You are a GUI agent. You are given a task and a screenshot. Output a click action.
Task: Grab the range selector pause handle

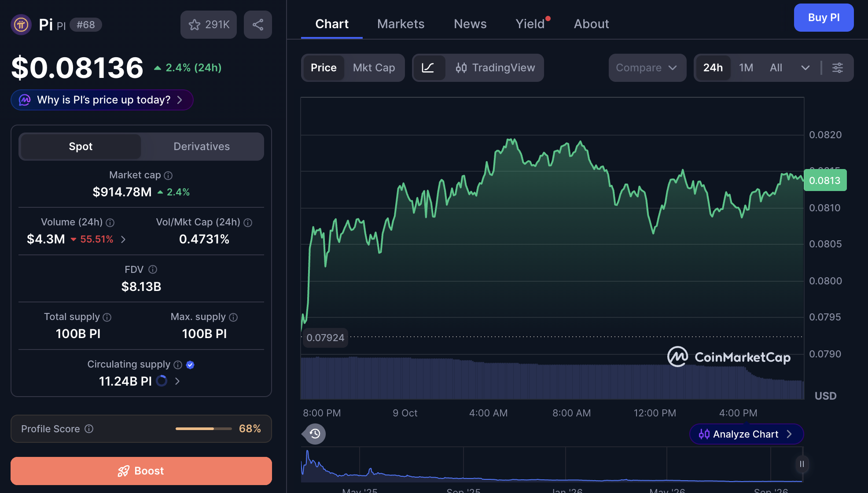(x=802, y=464)
